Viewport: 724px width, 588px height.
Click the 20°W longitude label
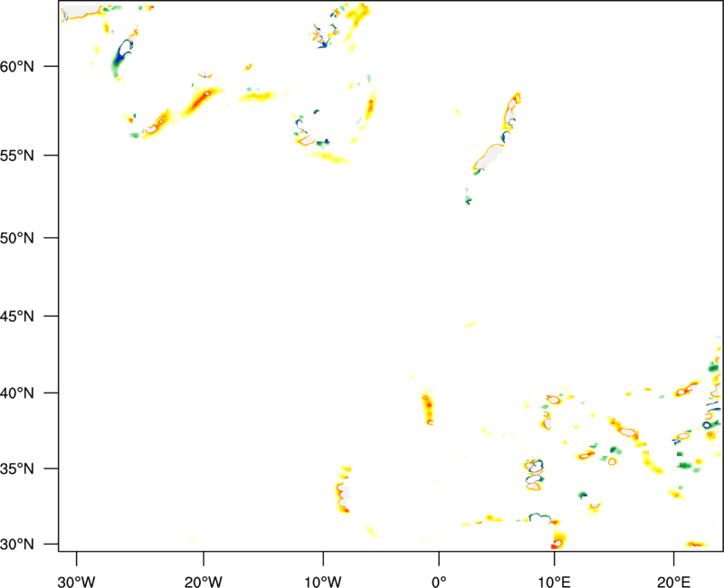pos(204,582)
